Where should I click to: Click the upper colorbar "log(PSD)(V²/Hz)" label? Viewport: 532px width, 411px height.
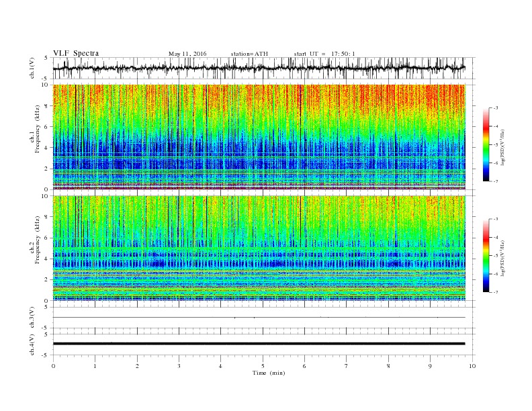tap(503, 146)
